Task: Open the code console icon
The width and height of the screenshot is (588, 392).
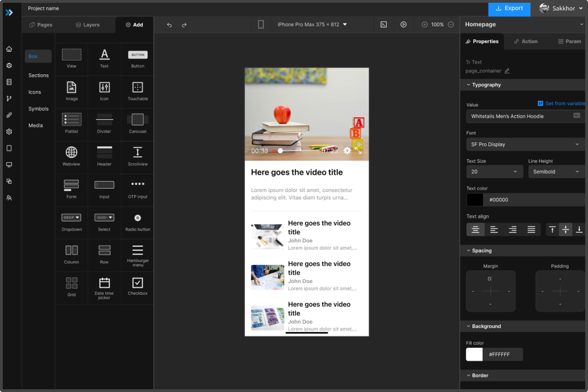Action: [x=383, y=24]
